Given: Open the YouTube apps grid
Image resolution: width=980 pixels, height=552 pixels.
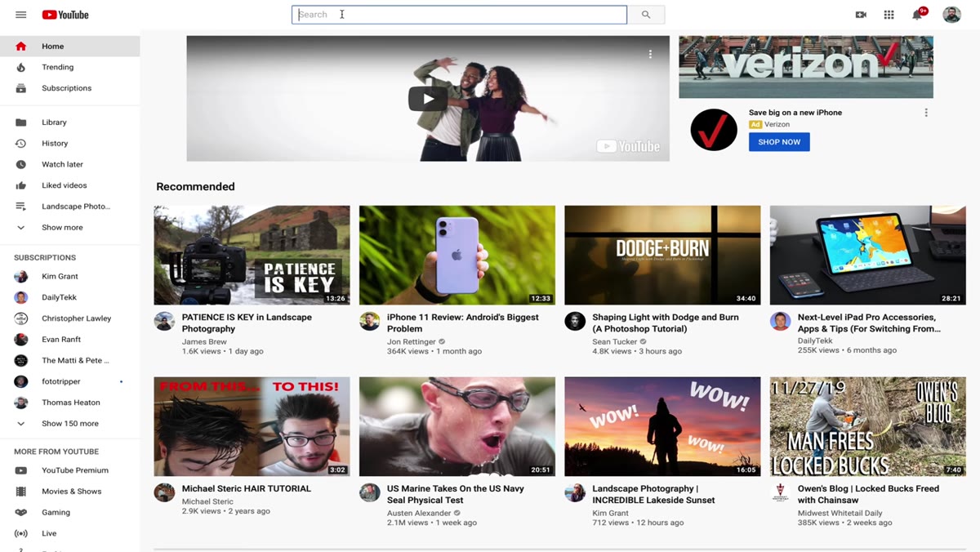Looking at the screenshot, I should 889,15.
